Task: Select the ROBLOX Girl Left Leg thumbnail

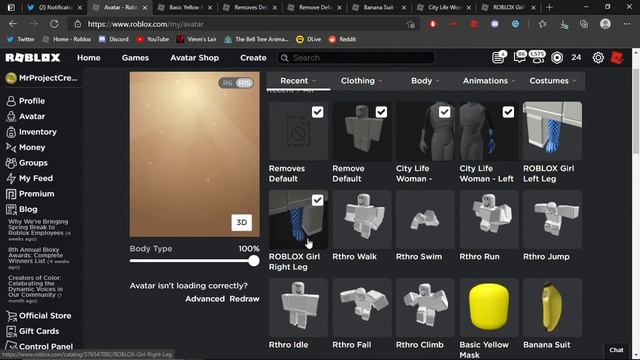Action: point(553,131)
